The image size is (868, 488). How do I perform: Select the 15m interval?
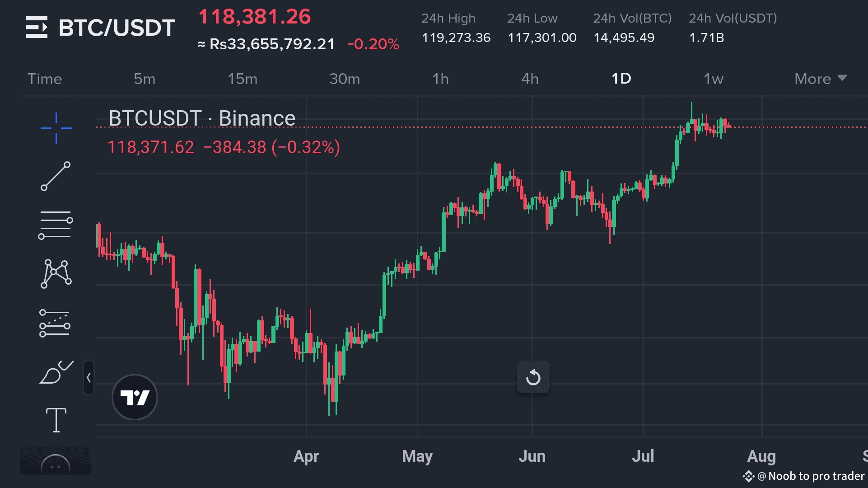(x=243, y=79)
